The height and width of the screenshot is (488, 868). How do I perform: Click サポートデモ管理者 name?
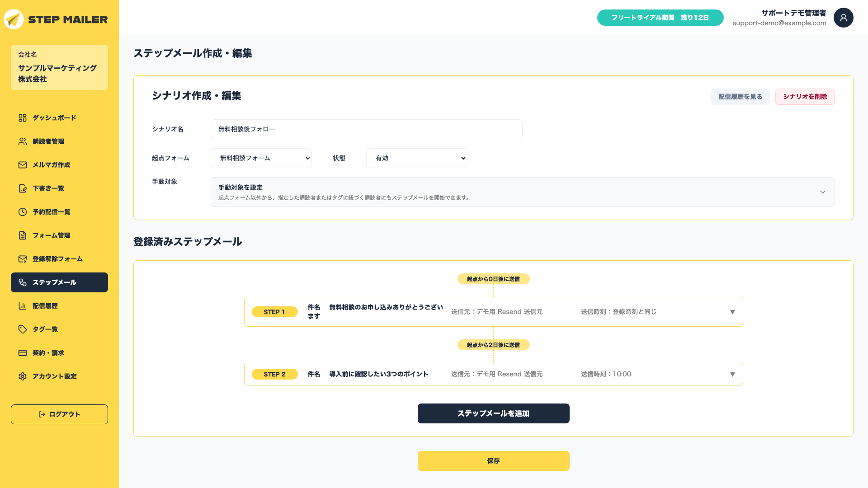(793, 13)
